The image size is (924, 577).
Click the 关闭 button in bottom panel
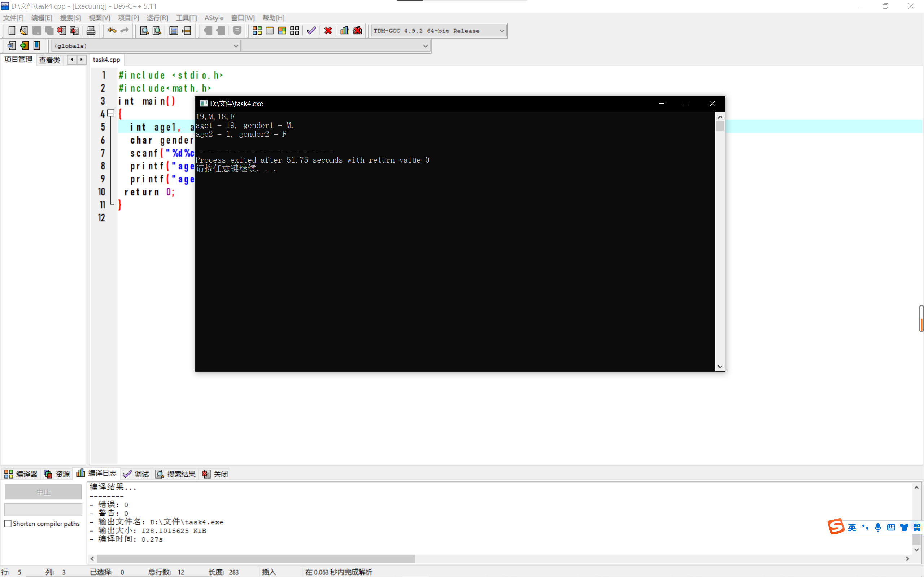(215, 474)
